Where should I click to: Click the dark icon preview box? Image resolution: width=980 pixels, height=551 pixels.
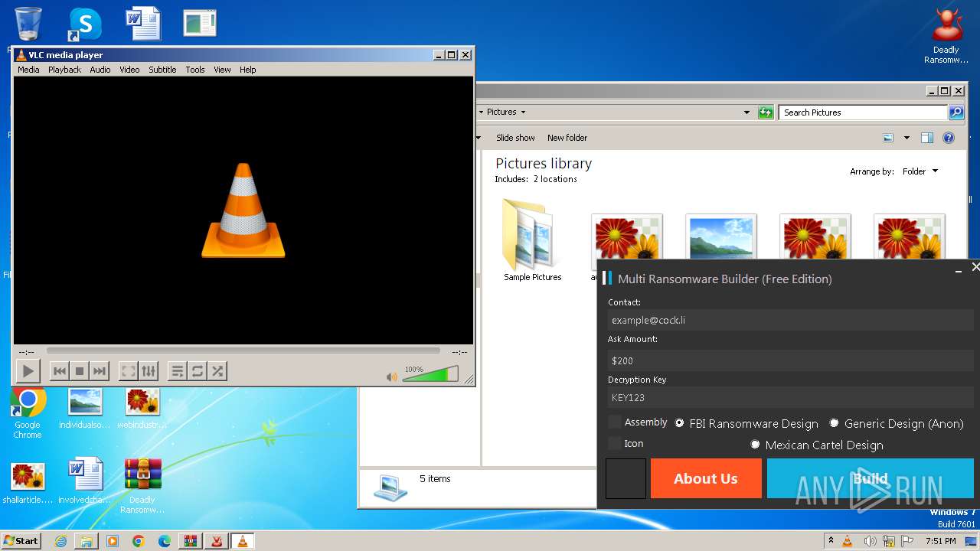pos(626,478)
